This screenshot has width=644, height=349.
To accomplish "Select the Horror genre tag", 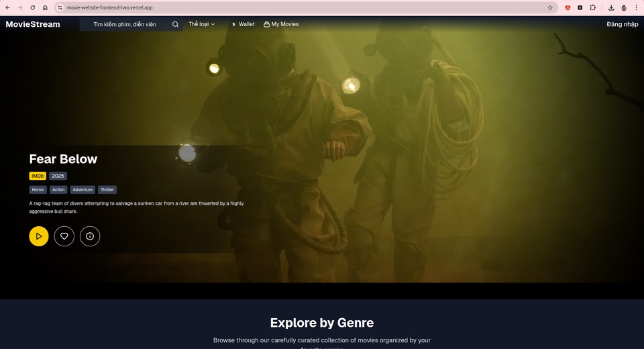I will point(38,190).
